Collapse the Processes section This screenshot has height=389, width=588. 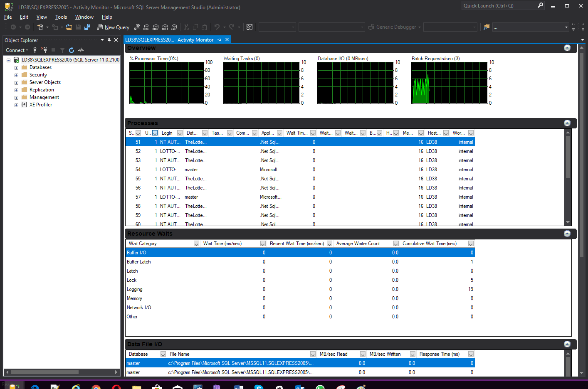click(567, 123)
